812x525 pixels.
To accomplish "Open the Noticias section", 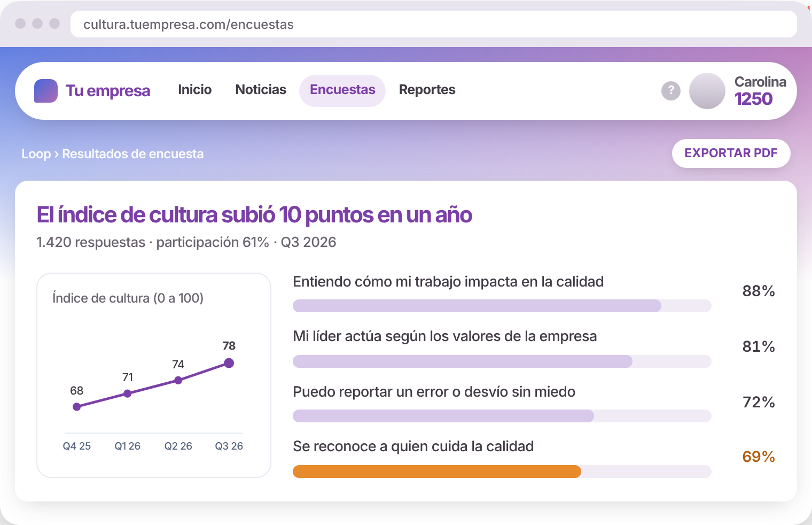I will (x=261, y=90).
